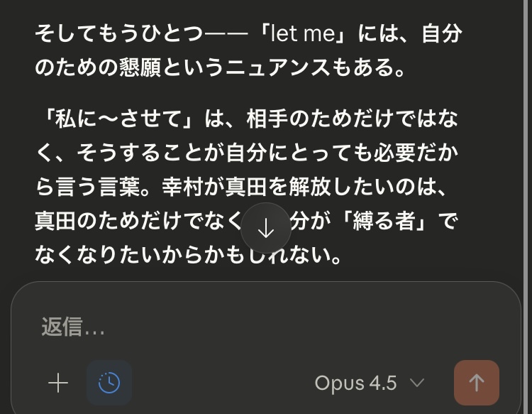Image resolution: width=532 pixels, height=414 pixels.
Task: Toggle the blue clock thinking icon
Action: (109, 383)
